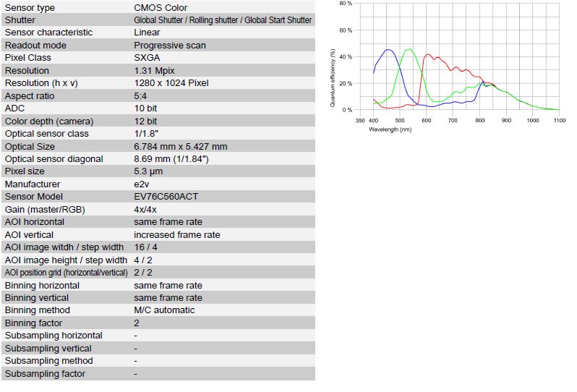Viewport: 577px width, 392px height.
Task: Click the '10 bit' ADC value
Action: 145,108
